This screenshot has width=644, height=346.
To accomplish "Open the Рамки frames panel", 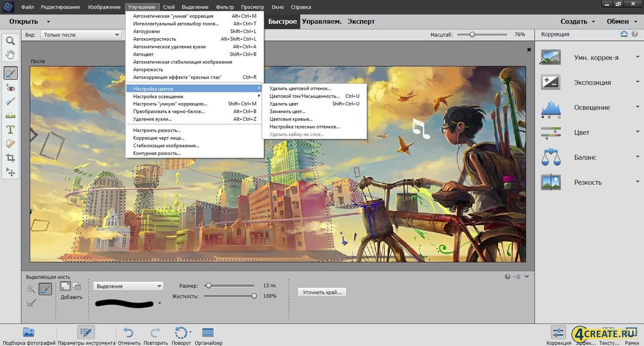I will [x=632, y=335].
